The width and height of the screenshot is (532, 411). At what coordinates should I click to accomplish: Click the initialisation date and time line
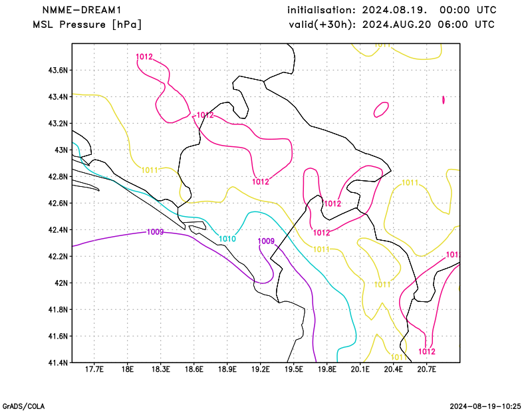click(392, 10)
